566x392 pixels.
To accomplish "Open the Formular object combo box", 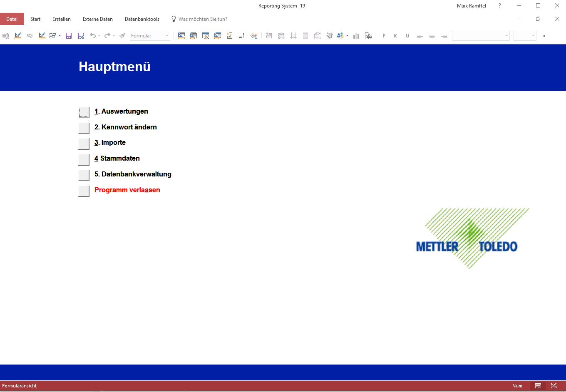I will 150,36.
